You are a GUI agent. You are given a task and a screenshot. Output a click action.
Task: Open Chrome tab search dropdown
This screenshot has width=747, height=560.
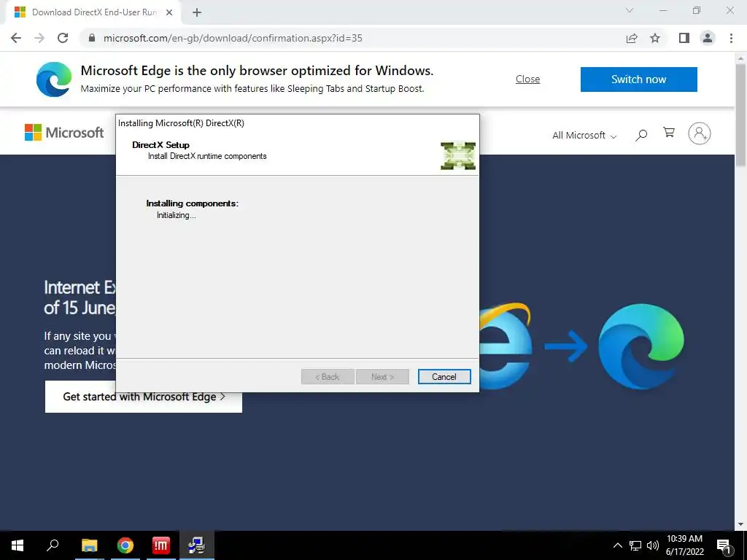pos(630,10)
